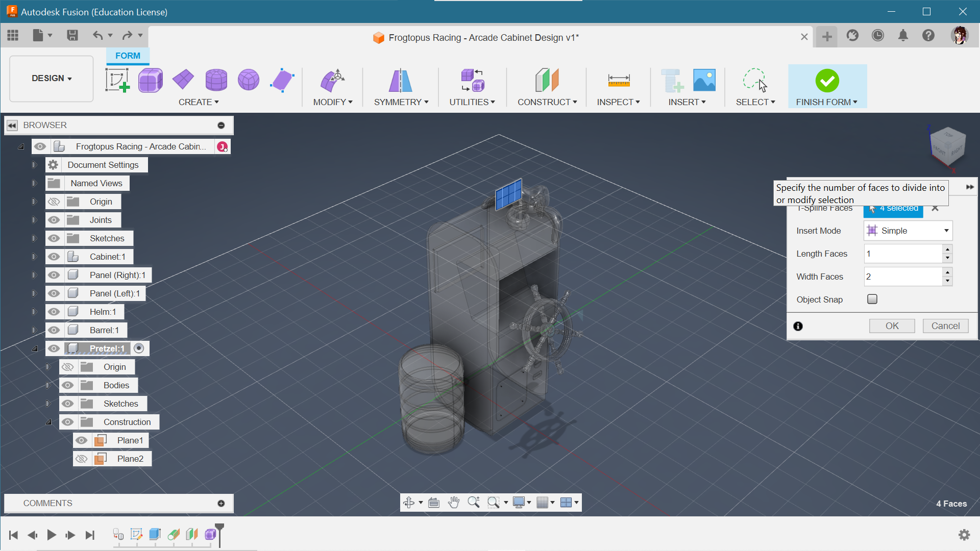Click the ViewCube in the corner

(948, 145)
